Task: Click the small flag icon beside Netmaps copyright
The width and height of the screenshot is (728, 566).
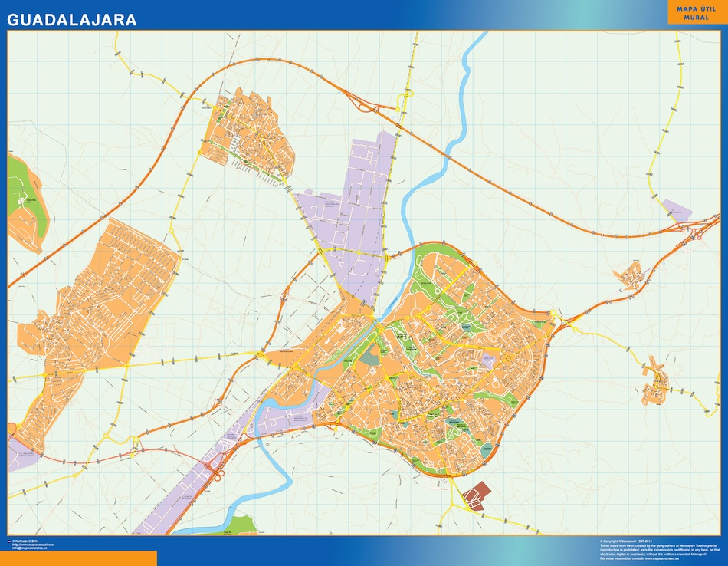Action: [x=9, y=541]
